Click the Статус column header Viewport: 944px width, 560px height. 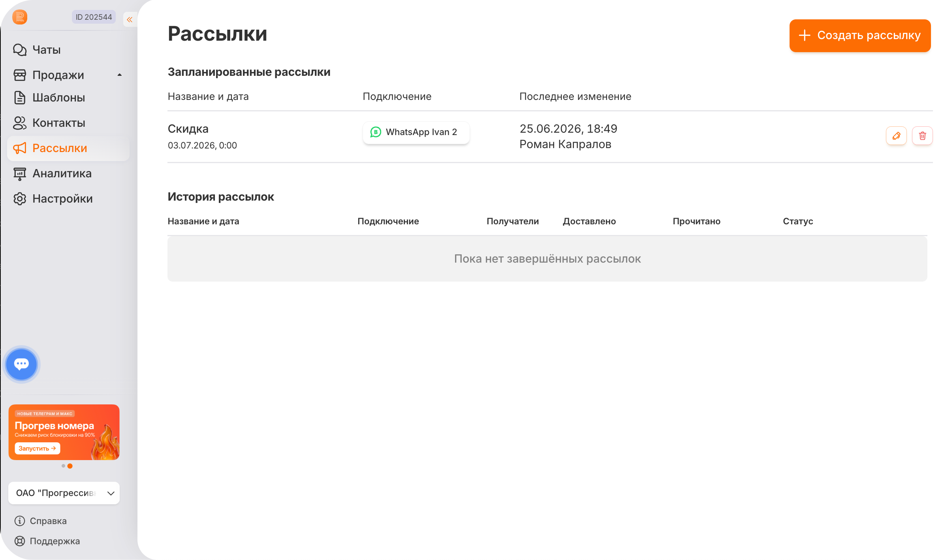pyautogui.click(x=798, y=221)
